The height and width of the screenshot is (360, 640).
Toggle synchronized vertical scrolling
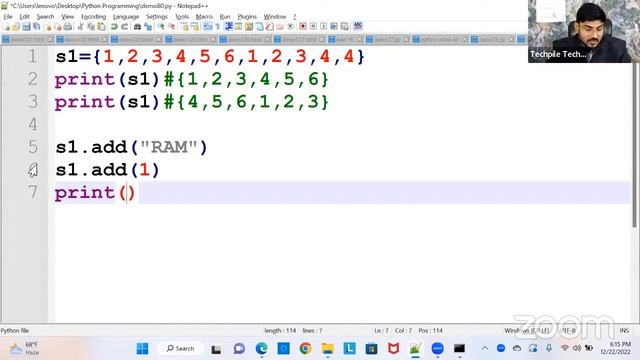coord(184,27)
